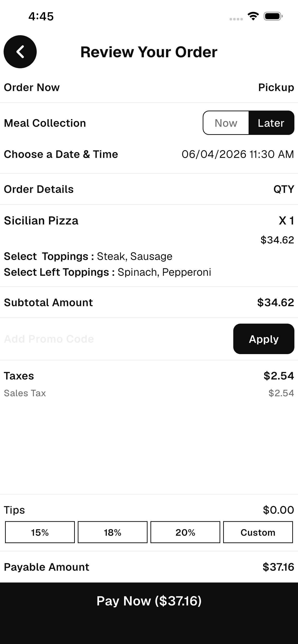298x644 pixels.
Task: Tap the battery indicator icon
Action: pos(273,16)
